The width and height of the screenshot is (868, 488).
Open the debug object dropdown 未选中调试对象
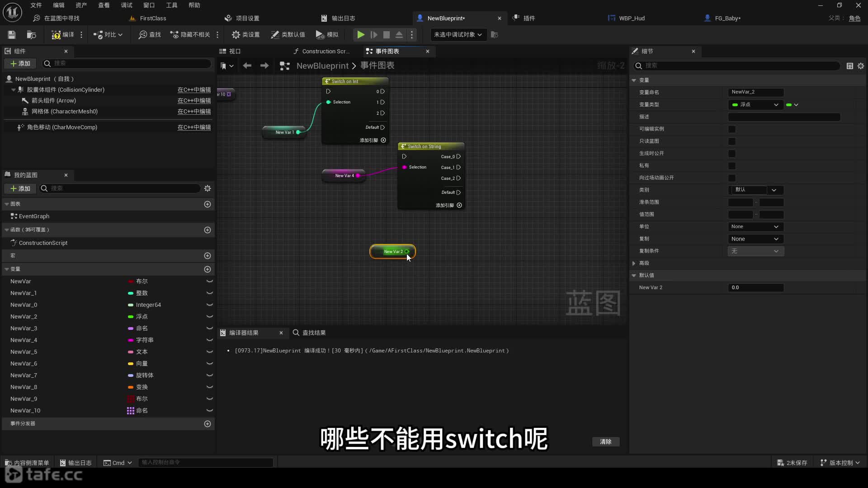[458, 35]
